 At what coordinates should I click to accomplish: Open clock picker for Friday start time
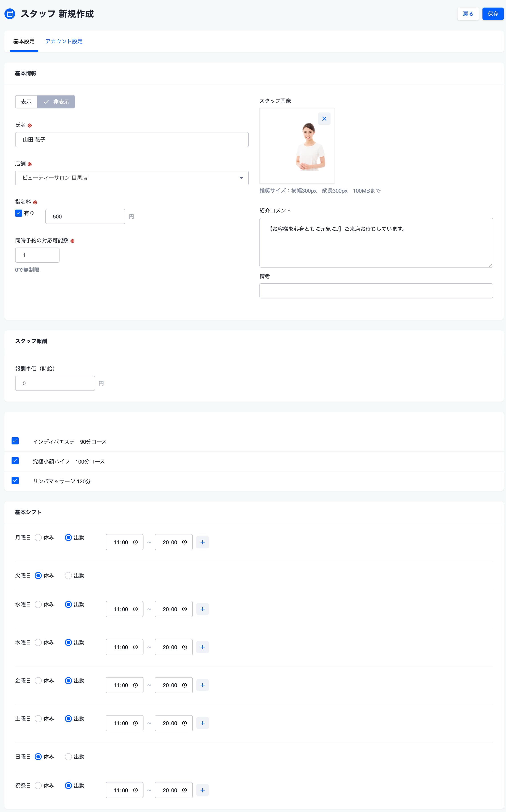coord(135,685)
